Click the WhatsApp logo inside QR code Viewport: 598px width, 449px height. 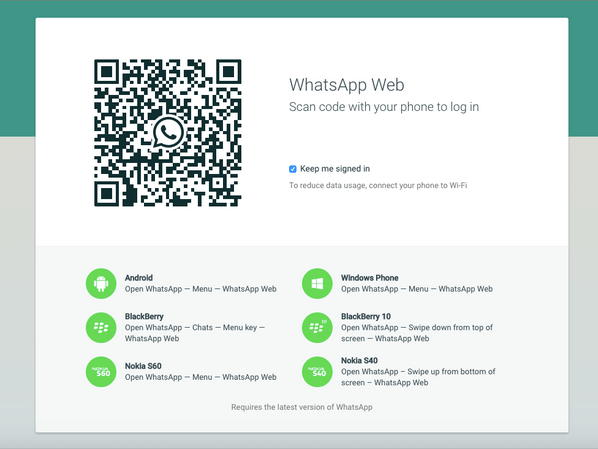pyautogui.click(x=168, y=132)
